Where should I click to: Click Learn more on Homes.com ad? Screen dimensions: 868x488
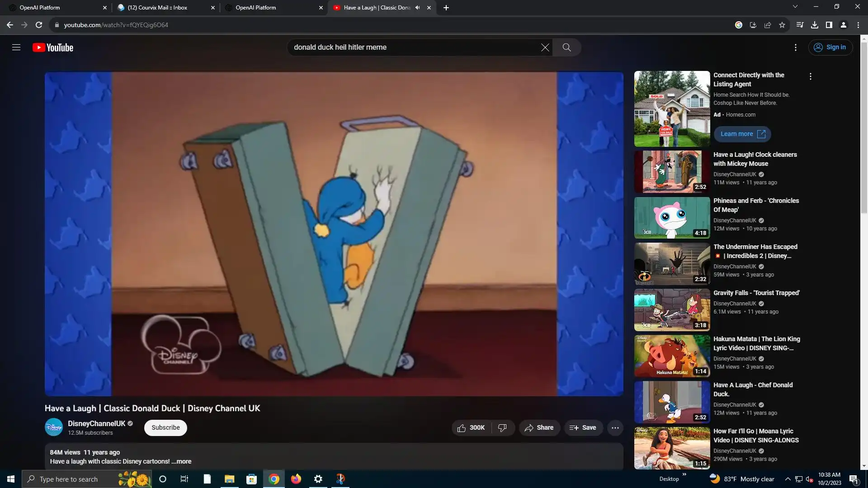(x=742, y=134)
